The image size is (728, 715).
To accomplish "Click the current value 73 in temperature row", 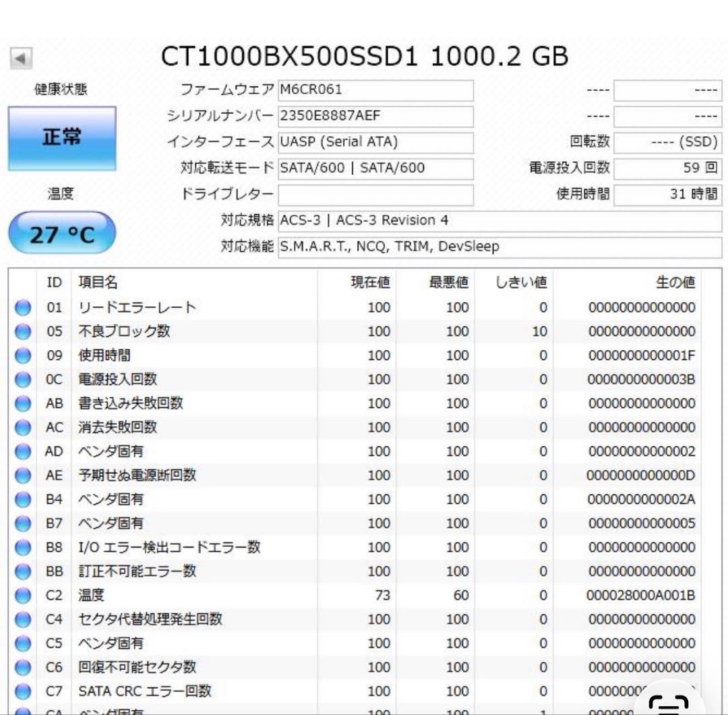I will [x=383, y=596].
